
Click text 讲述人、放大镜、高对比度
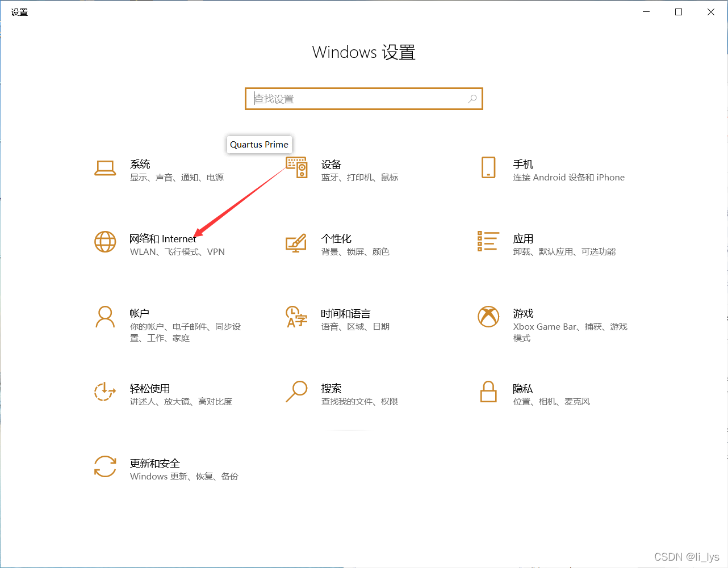(x=181, y=402)
